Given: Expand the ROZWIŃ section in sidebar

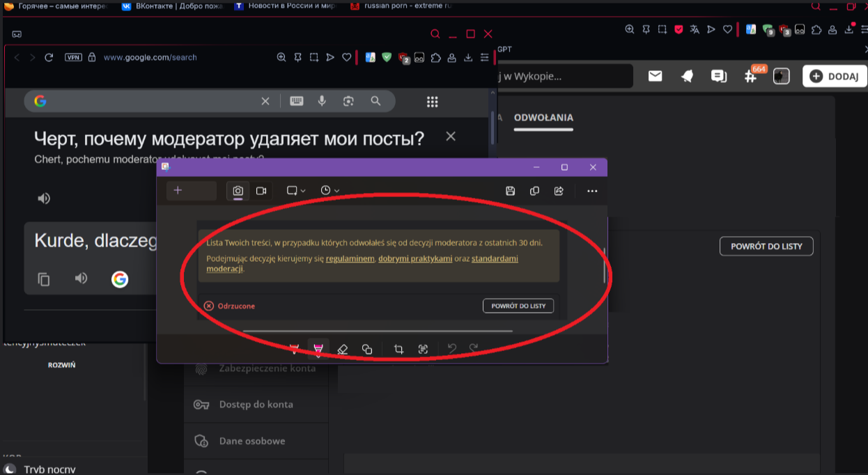Looking at the screenshot, I should pos(62,365).
